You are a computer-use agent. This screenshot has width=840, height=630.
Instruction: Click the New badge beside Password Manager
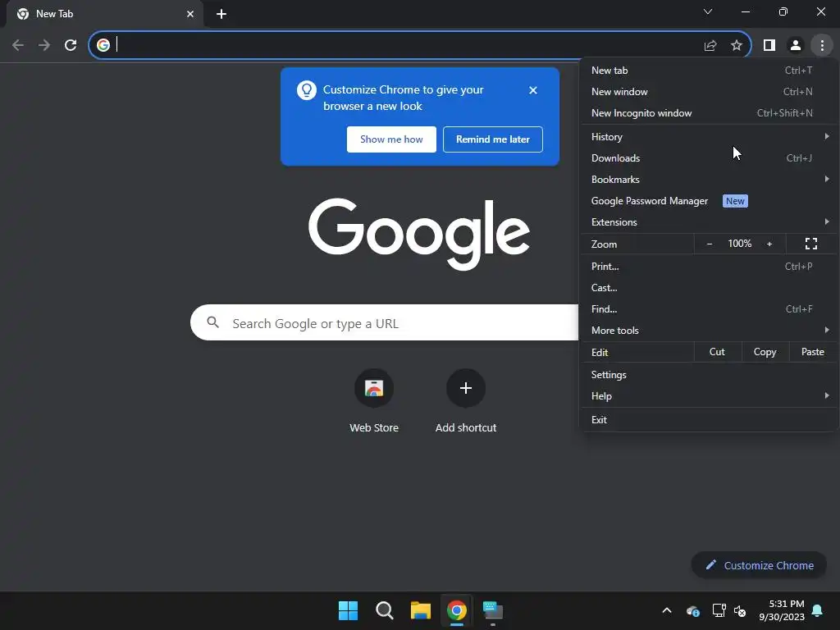(x=735, y=201)
